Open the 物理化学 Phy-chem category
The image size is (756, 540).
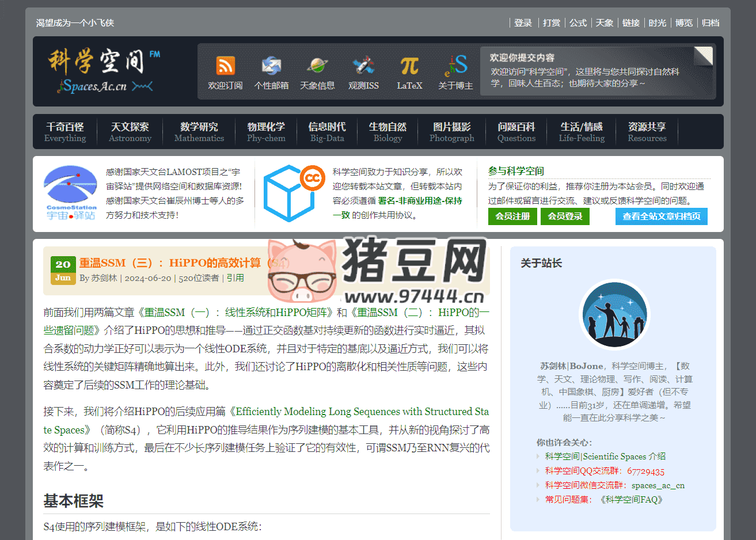coord(266,131)
